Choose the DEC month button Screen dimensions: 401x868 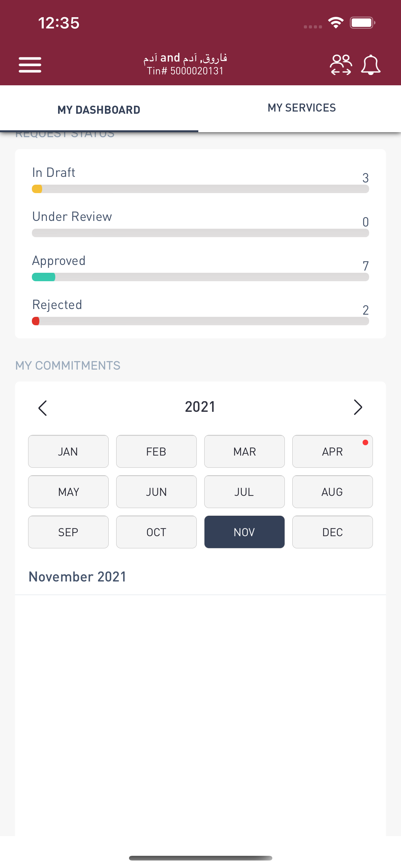coord(332,532)
